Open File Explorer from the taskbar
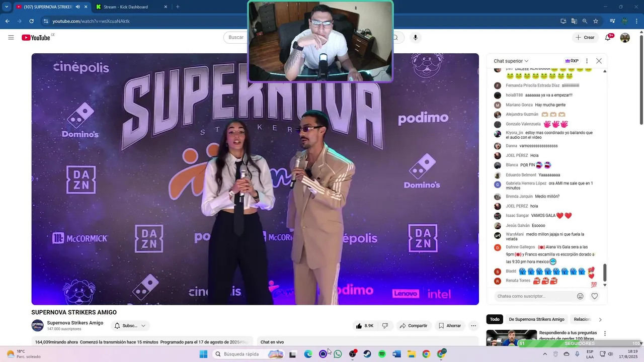This screenshot has width=644, height=362. click(x=411, y=354)
